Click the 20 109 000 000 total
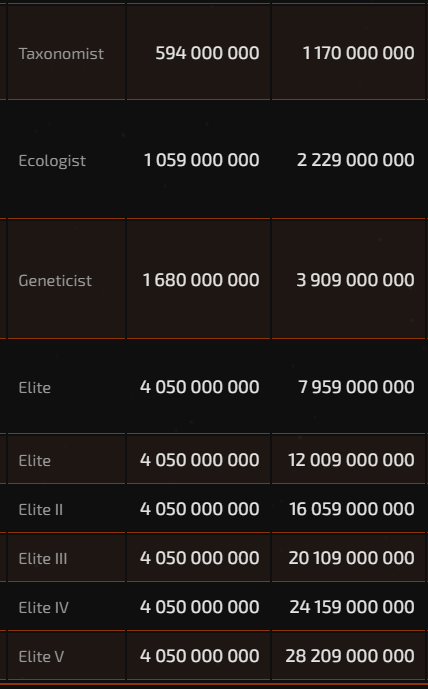This screenshot has width=428, height=689. click(351, 558)
